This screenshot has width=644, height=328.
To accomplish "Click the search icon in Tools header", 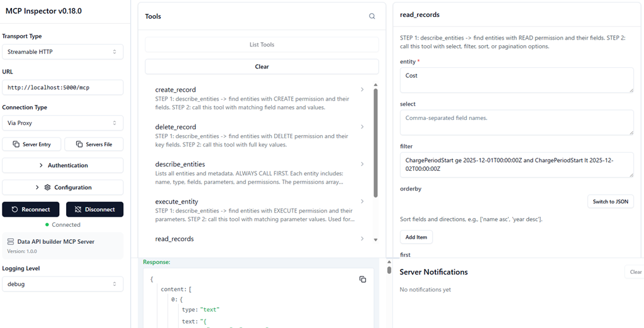I will tap(372, 16).
